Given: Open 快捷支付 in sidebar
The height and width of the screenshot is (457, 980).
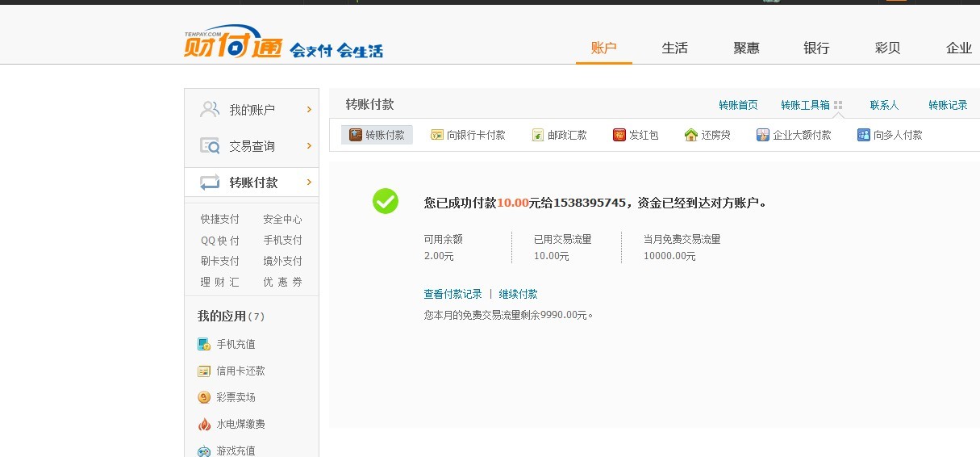Looking at the screenshot, I should 220,219.
